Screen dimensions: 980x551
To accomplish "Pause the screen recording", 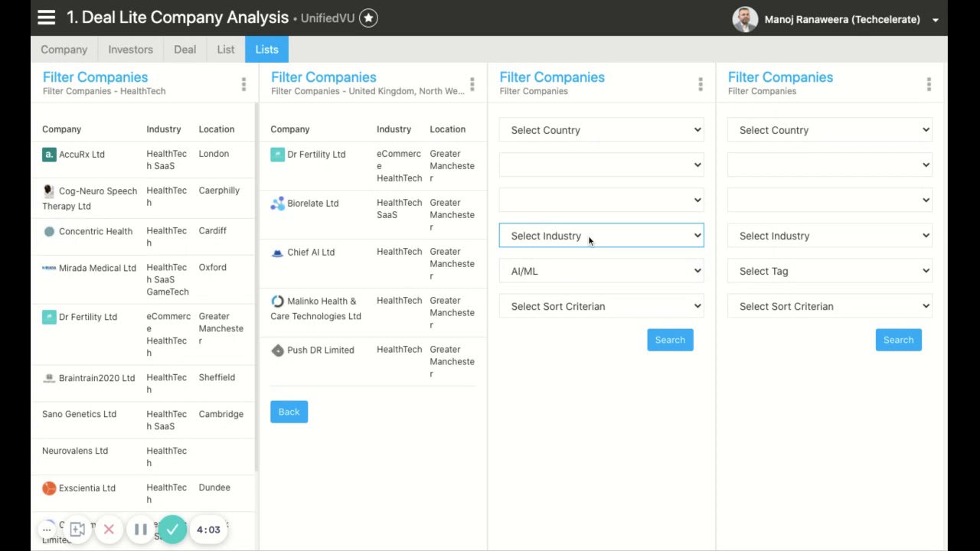I will coord(141,530).
